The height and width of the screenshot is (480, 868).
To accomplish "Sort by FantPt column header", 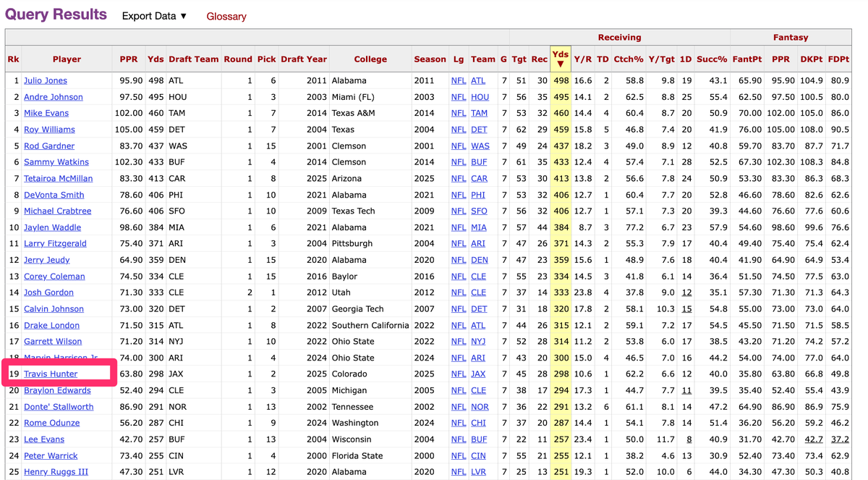I will [747, 59].
